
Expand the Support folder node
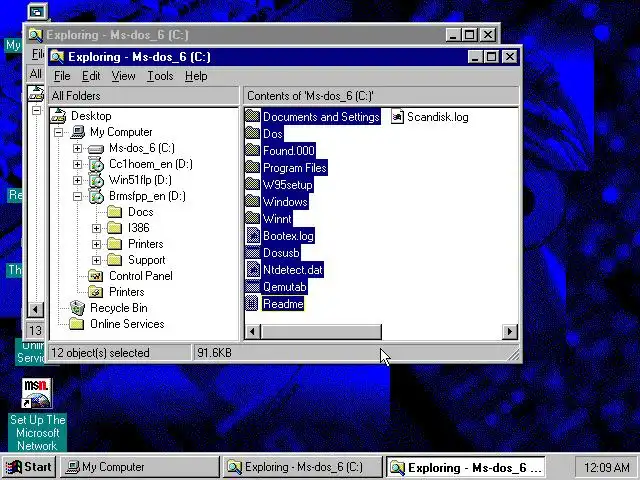point(96,260)
